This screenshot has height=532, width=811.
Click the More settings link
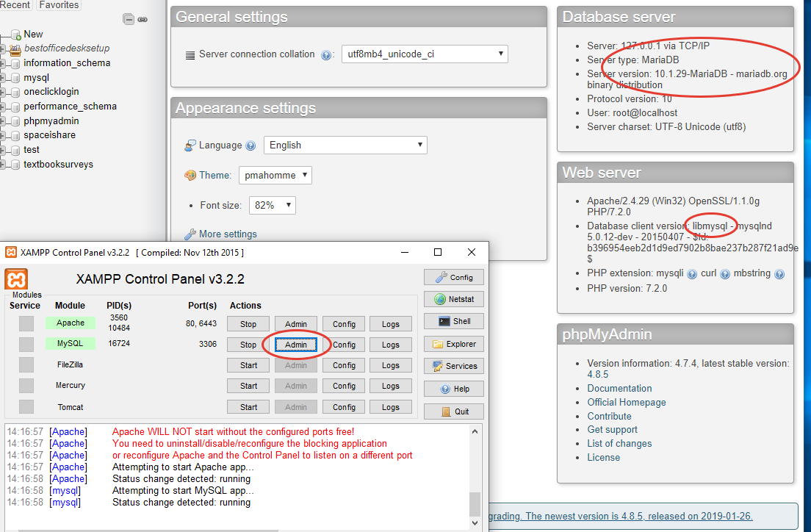(228, 234)
